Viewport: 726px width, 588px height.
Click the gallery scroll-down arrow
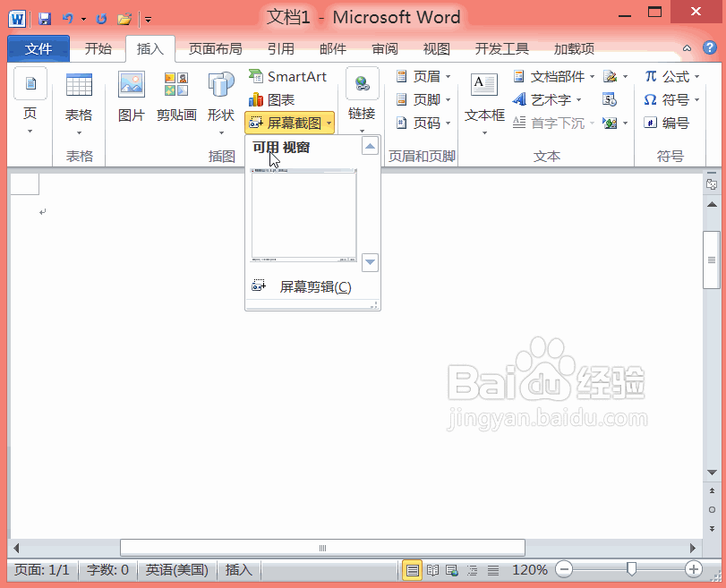pyautogui.click(x=370, y=262)
